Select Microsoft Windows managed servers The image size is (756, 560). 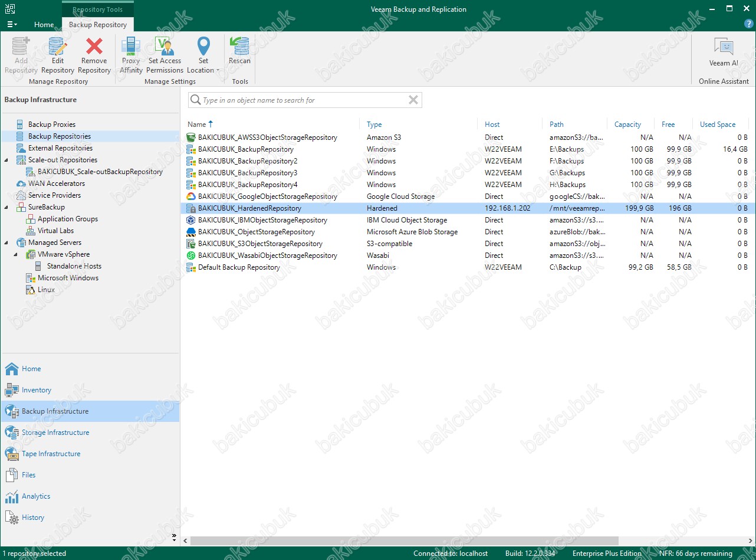(x=68, y=278)
